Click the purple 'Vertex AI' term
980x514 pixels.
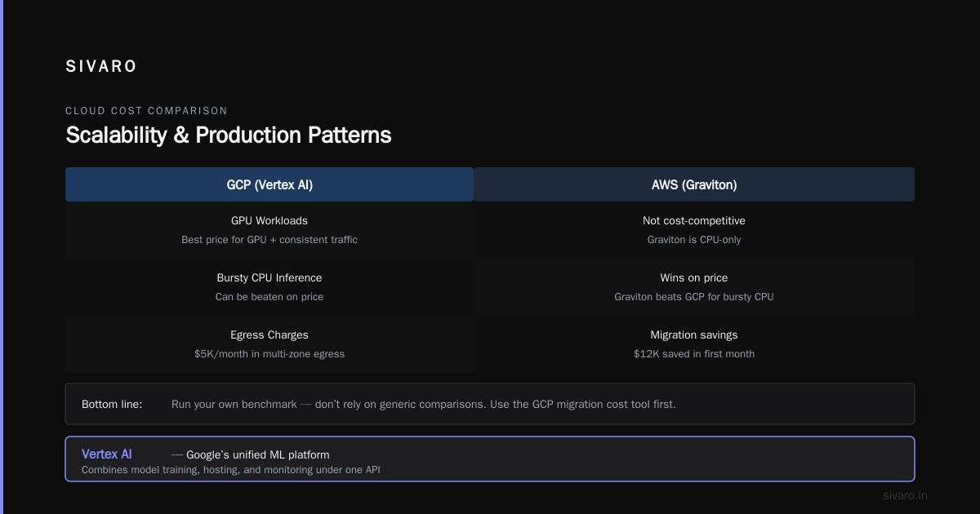tap(107, 454)
